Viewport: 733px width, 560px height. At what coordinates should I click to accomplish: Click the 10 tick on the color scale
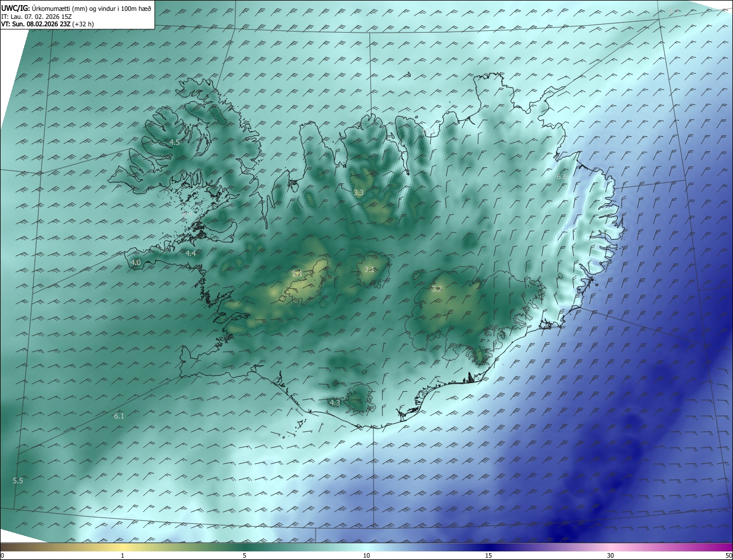coord(366,555)
